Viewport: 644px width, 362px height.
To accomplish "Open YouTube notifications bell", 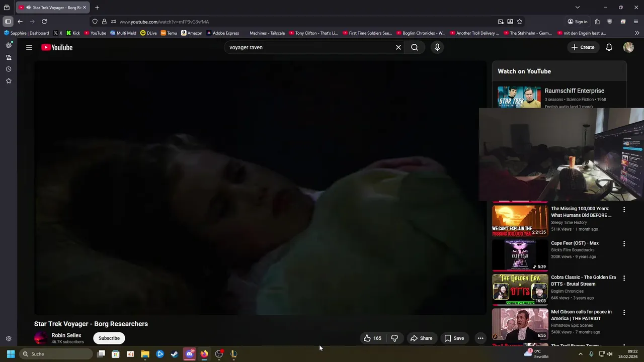I will 609,47.
